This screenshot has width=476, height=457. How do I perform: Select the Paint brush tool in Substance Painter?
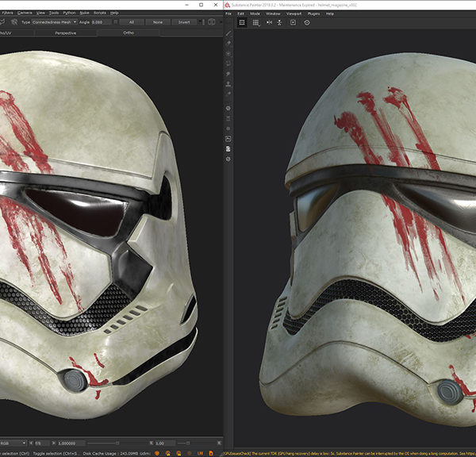(x=228, y=33)
